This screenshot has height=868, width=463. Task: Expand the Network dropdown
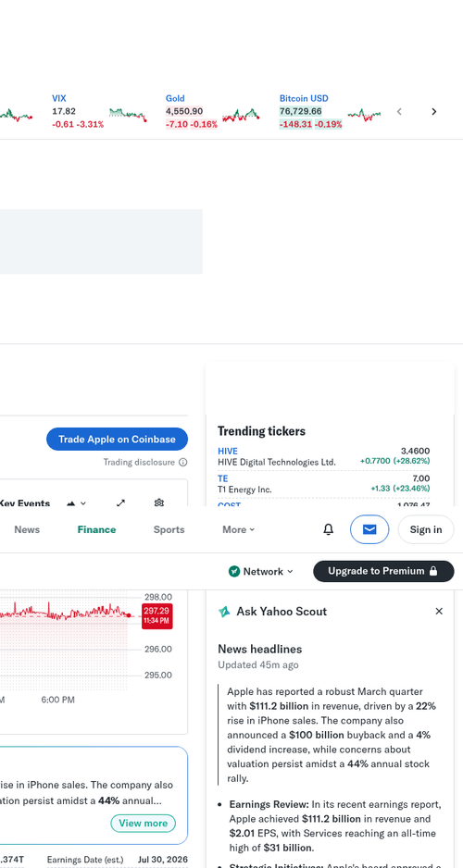[261, 571]
